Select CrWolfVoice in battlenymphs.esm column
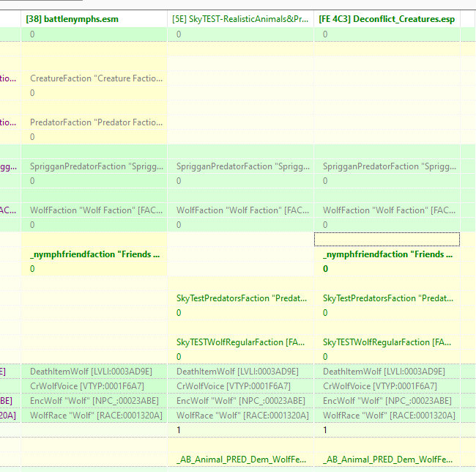Viewport: 476px width, 472px height. [94, 386]
